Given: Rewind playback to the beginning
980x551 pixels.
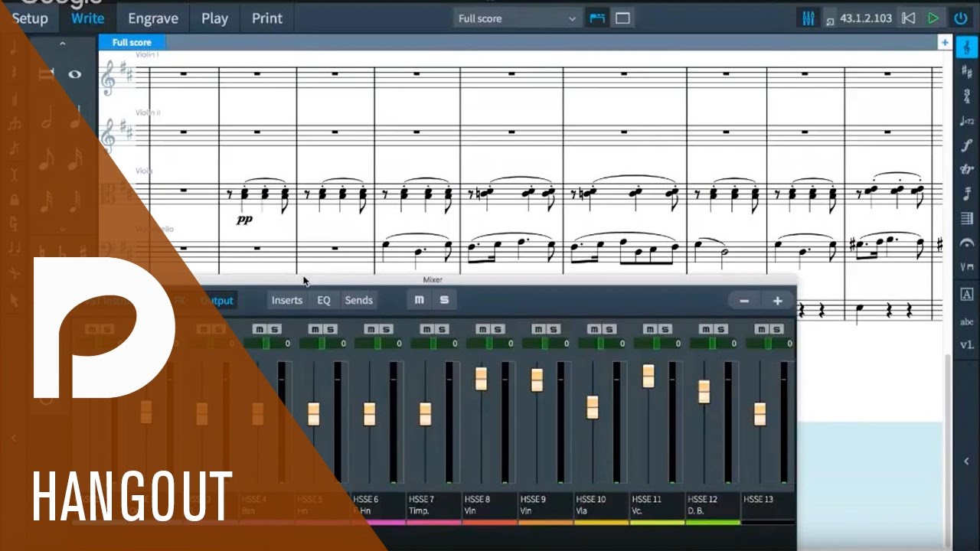Looking at the screenshot, I should click(x=909, y=18).
